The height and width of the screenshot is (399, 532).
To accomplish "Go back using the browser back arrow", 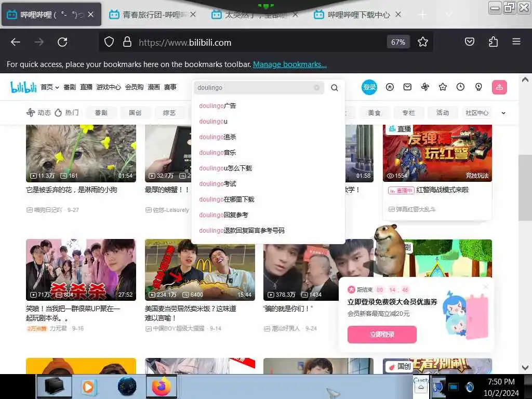I will tap(16, 42).
